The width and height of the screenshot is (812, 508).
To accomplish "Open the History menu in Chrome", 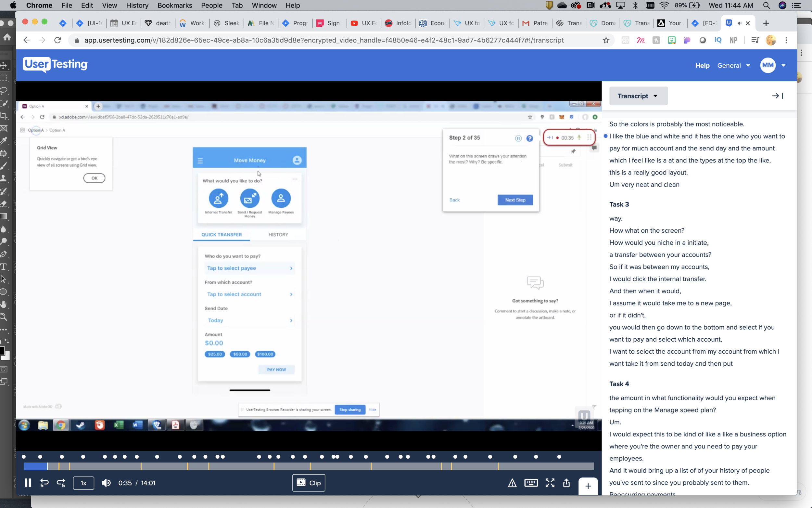I will coord(137,6).
